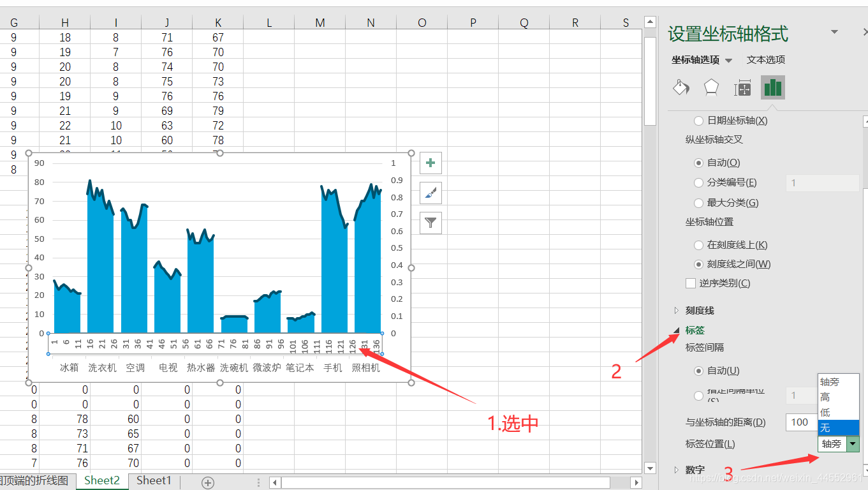Open the Fill & Line paint bucket tab
Viewport: 868px width, 490px height.
point(681,87)
